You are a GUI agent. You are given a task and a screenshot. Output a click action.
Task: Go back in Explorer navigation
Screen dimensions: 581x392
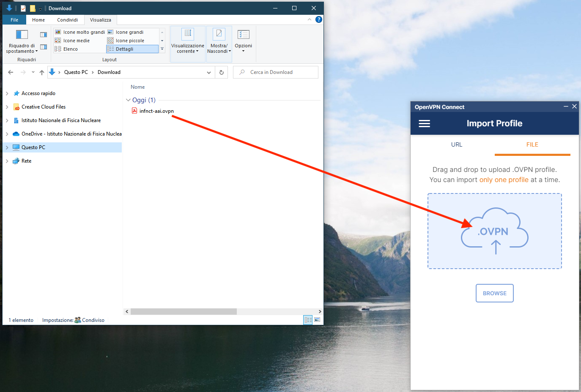pyautogui.click(x=11, y=72)
